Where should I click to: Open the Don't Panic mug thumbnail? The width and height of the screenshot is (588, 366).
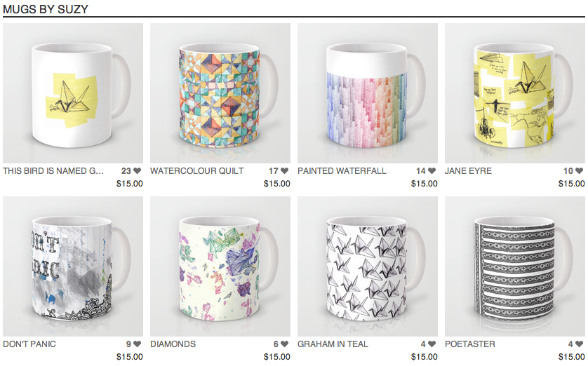point(73,266)
